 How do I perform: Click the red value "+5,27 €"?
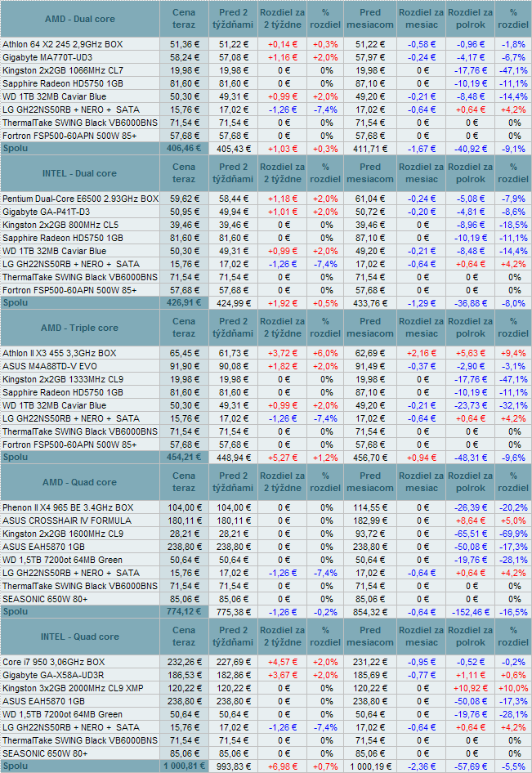coord(283,458)
